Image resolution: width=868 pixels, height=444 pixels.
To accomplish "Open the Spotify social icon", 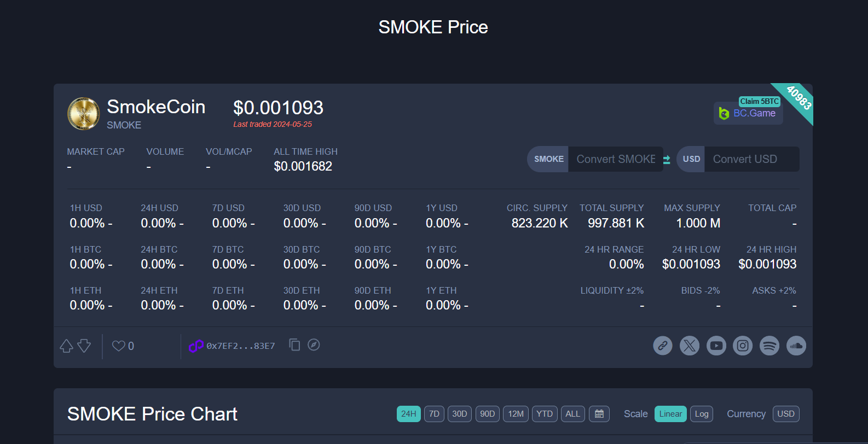I will (x=769, y=346).
